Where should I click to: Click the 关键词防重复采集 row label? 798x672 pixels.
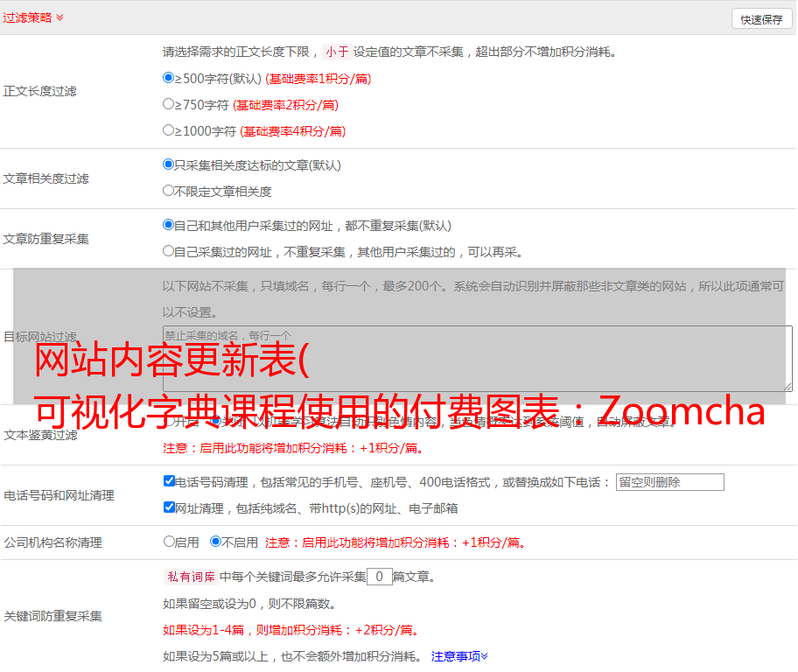click(x=52, y=616)
